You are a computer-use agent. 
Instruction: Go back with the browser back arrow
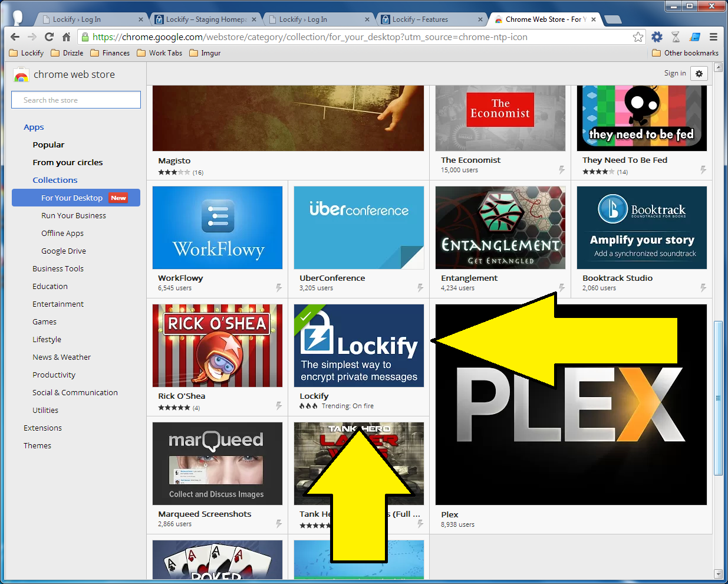(15, 37)
